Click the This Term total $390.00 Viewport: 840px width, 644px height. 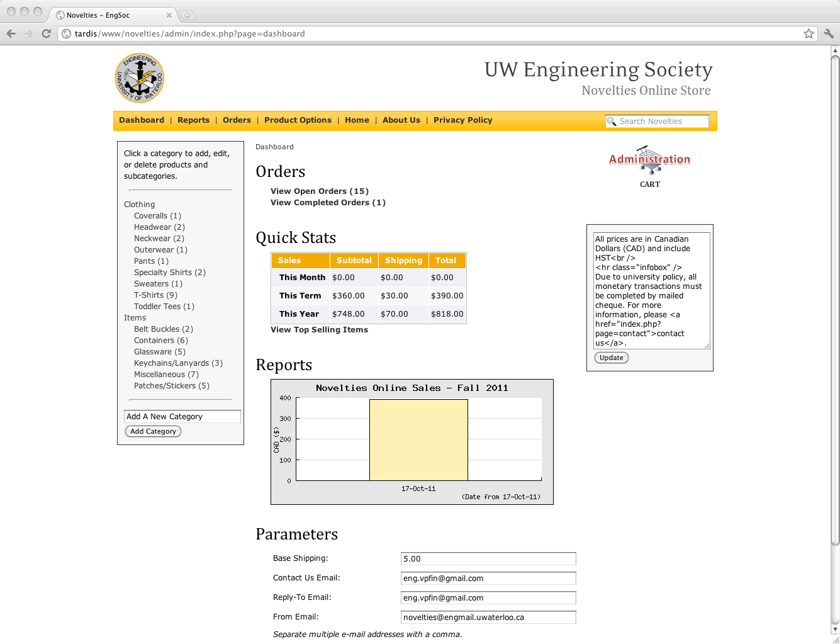447,296
